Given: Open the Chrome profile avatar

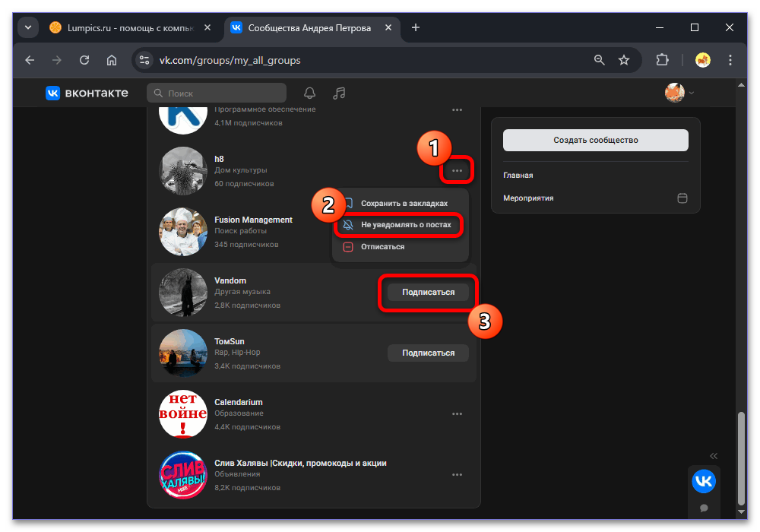Looking at the screenshot, I should (703, 60).
